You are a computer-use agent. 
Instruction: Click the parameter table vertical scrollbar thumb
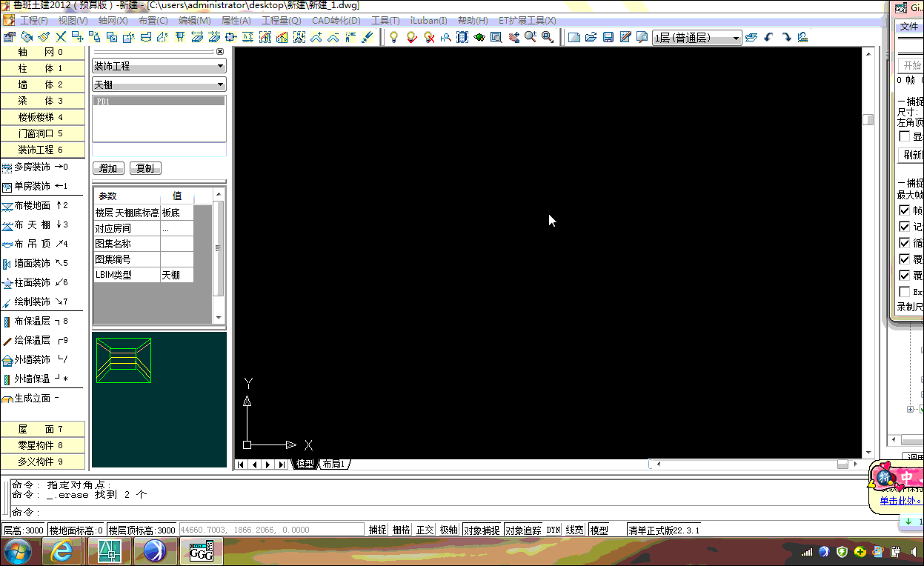pos(219,248)
